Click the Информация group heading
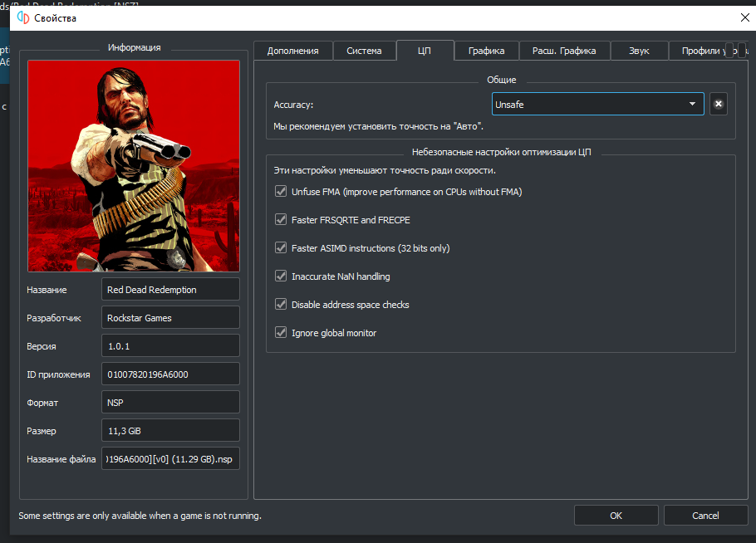 click(x=134, y=47)
